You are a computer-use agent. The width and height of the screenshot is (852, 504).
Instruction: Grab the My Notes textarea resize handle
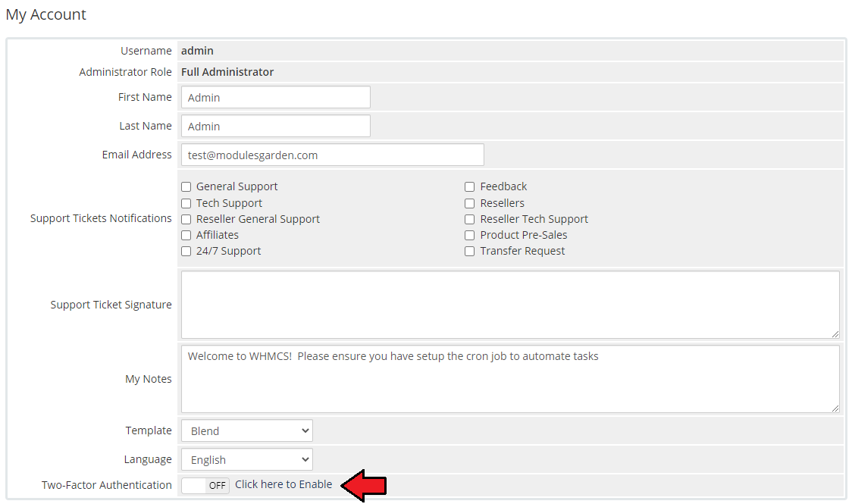(835, 409)
